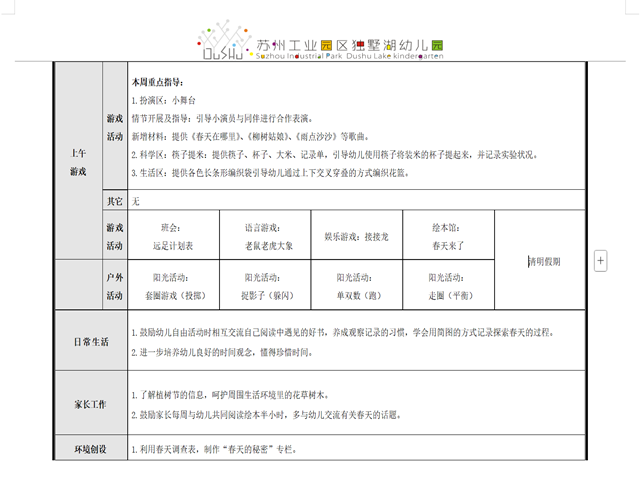Select the 绘本馆：春天来了 cell
The height and width of the screenshot is (480, 640).
tap(448, 235)
